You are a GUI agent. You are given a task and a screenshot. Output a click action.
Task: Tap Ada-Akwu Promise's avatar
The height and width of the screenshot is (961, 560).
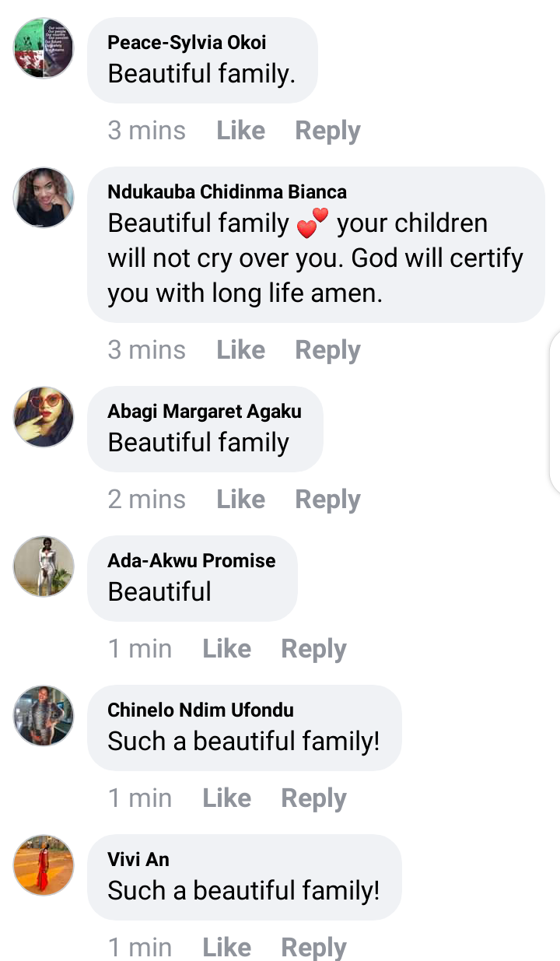coord(44,566)
